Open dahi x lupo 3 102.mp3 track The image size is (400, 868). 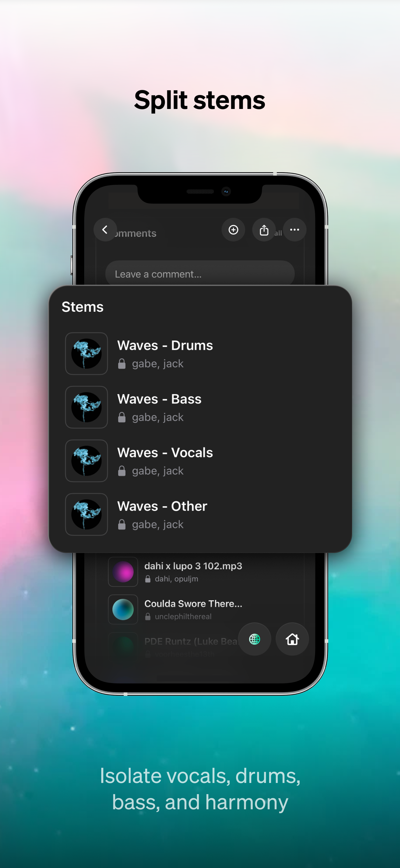coord(202,572)
